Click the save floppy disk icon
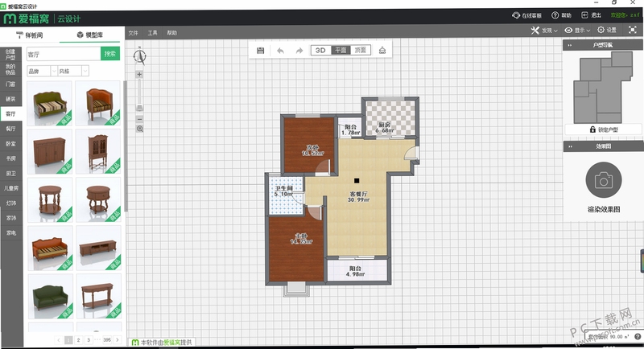644x349 pixels. pyautogui.click(x=260, y=51)
